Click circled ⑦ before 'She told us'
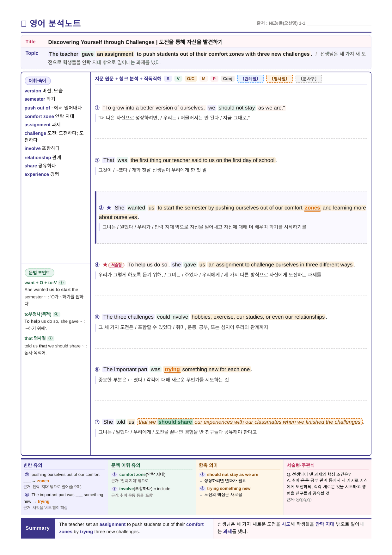Viewport: 392px width, 555px height. coord(97,422)
